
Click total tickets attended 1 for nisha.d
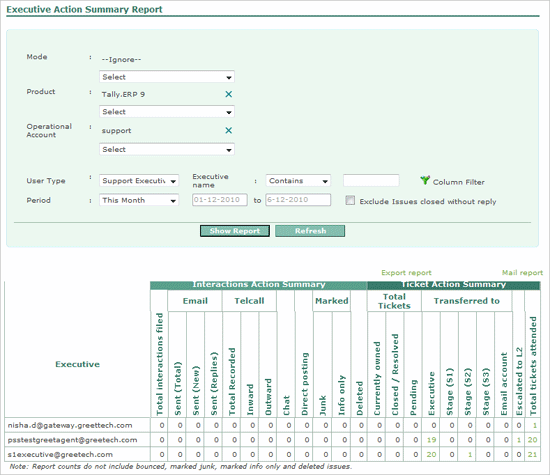coord(535,425)
